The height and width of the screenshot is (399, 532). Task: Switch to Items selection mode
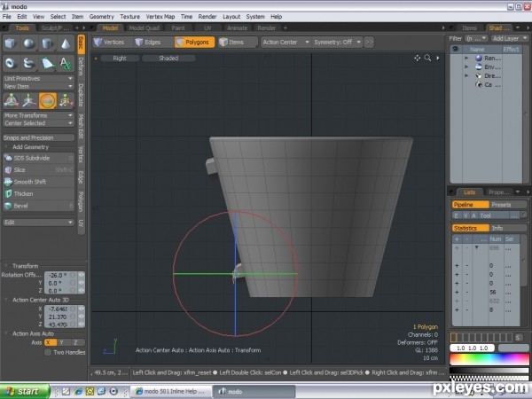(236, 42)
